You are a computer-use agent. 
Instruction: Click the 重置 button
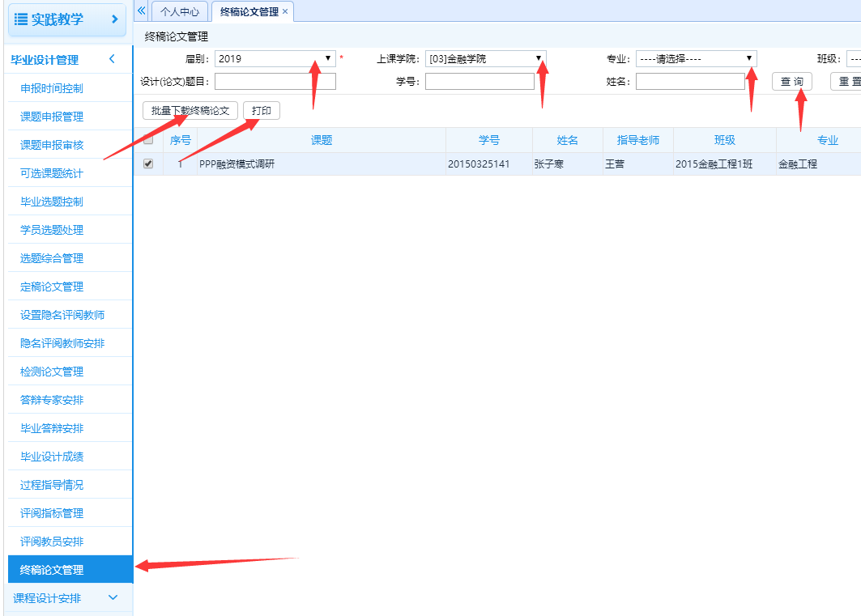pos(846,82)
